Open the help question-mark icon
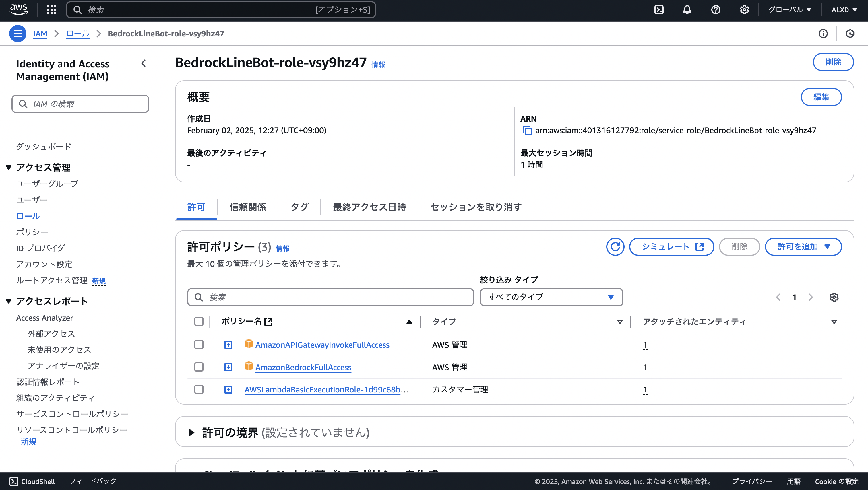The height and width of the screenshot is (490, 868). pos(716,9)
